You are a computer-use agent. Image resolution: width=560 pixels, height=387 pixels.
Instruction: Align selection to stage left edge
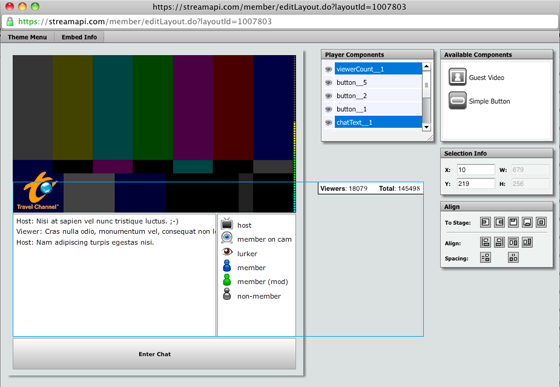(x=485, y=222)
